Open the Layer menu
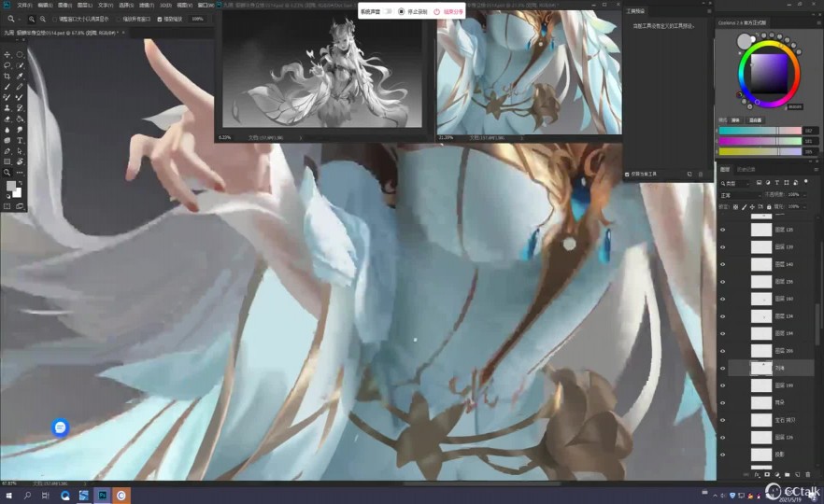The image size is (824, 504). [x=85, y=5]
